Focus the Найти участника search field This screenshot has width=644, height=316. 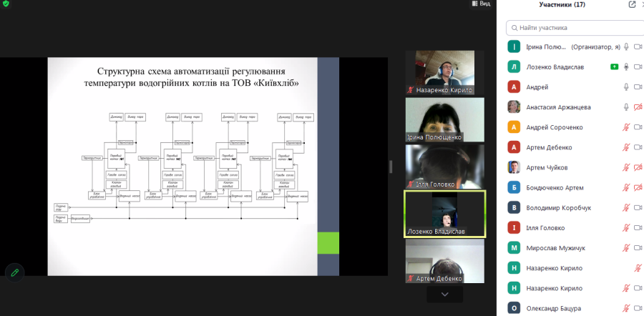click(x=575, y=28)
